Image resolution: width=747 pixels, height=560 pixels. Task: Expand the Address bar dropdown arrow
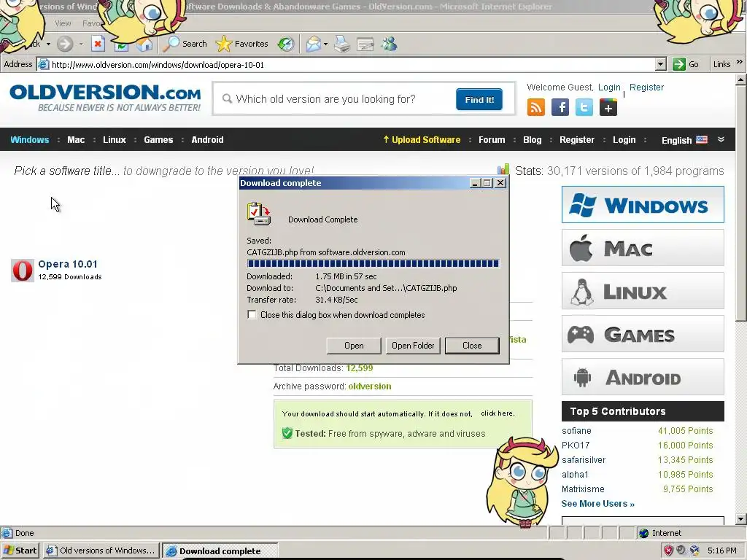point(660,64)
